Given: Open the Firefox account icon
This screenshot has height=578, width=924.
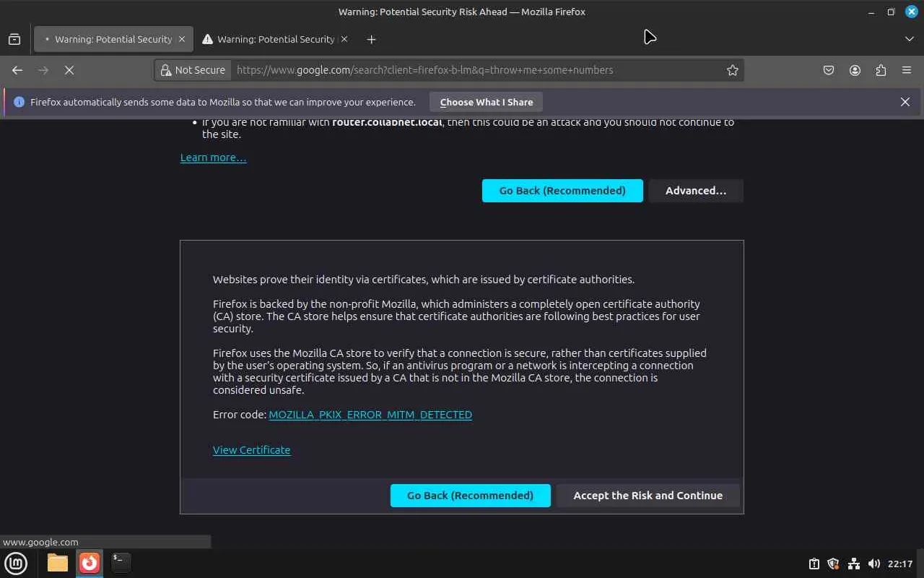Looking at the screenshot, I should click(x=855, y=70).
